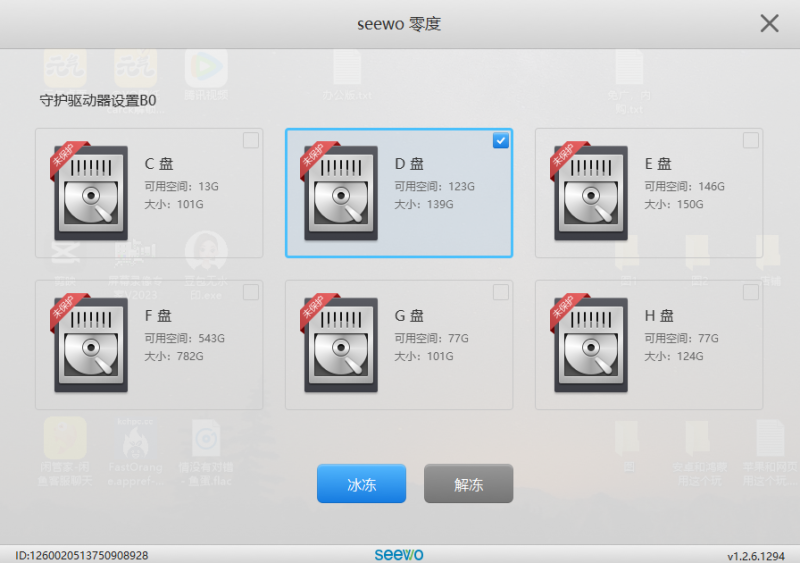800x563 pixels.
Task: Click the G盘 hard drive icon
Action: click(338, 345)
